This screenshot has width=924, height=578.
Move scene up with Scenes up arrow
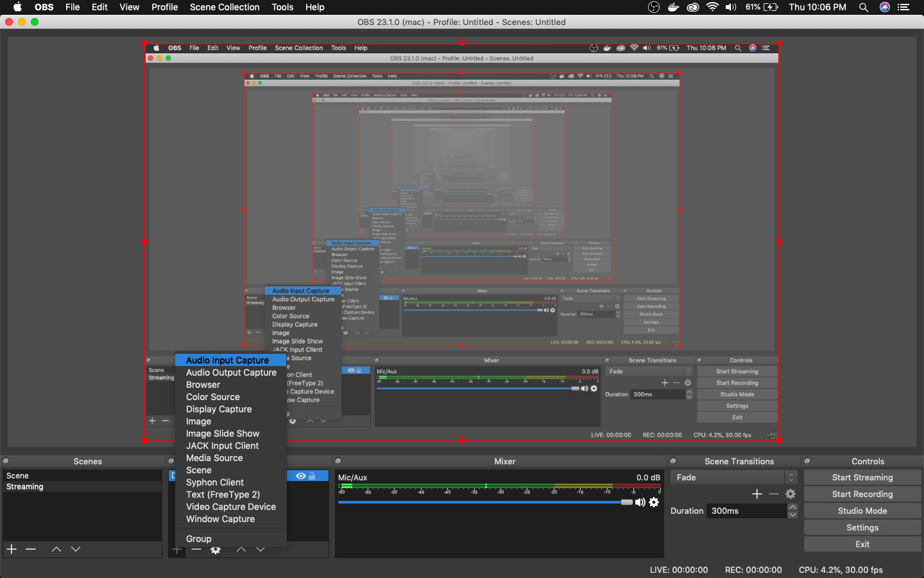pyautogui.click(x=56, y=549)
